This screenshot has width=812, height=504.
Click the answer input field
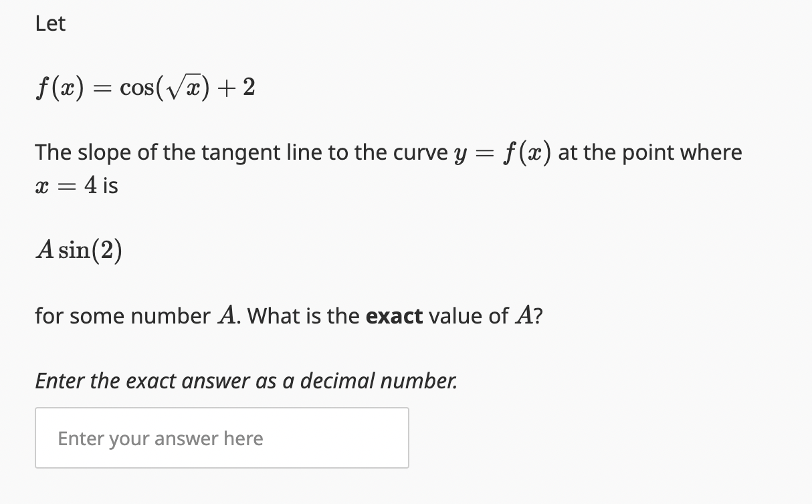pos(221,438)
